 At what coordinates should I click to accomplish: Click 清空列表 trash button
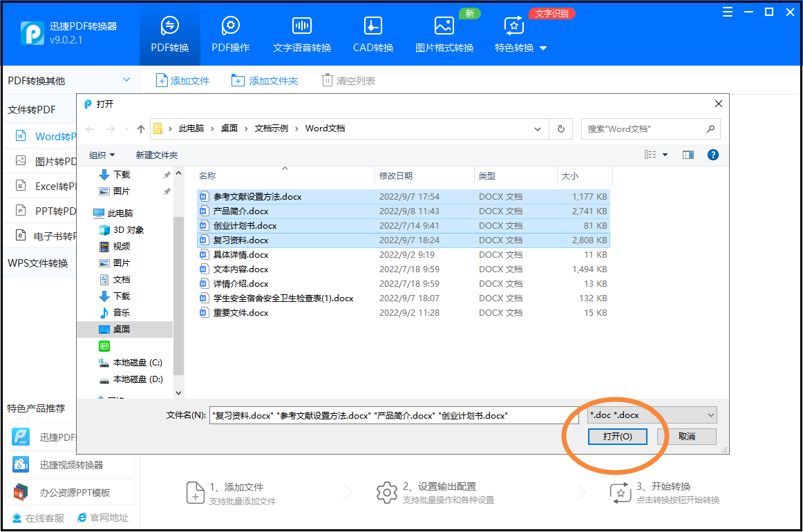point(348,81)
